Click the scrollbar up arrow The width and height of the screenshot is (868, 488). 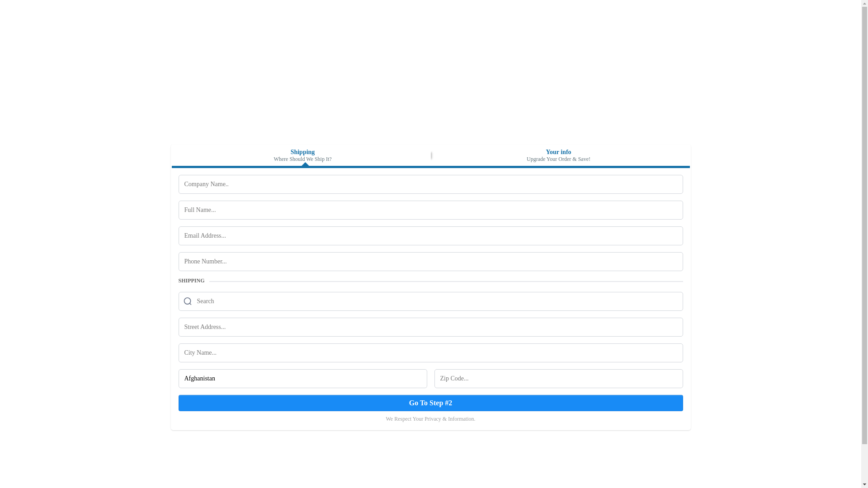point(864,4)
